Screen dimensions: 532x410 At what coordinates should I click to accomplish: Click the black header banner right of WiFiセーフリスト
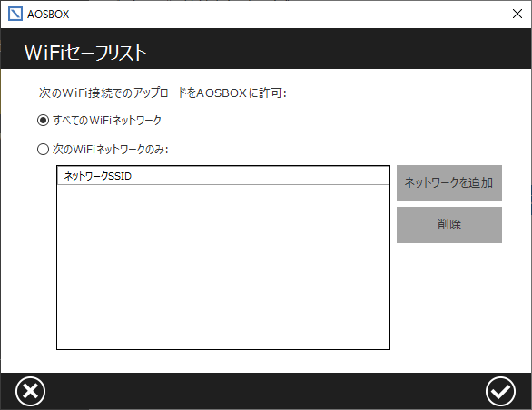pos(340,49)
